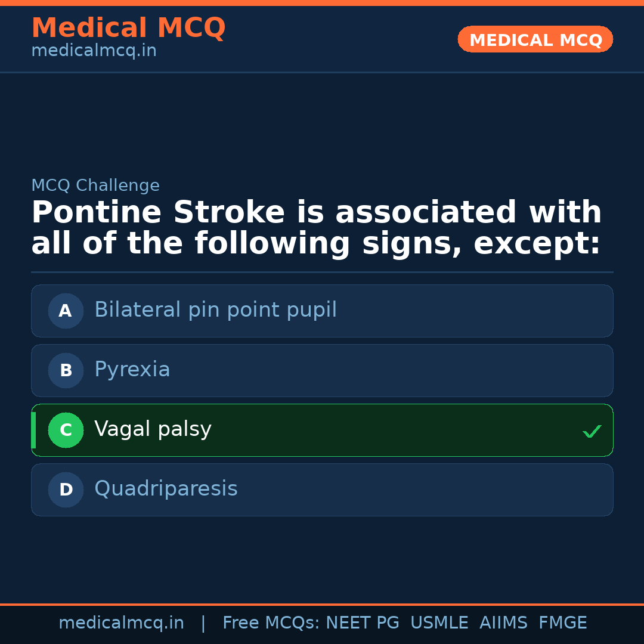Click the orange divider line above the footer
Viewport: 644px width, 644px height.
[x=322, y=605]
